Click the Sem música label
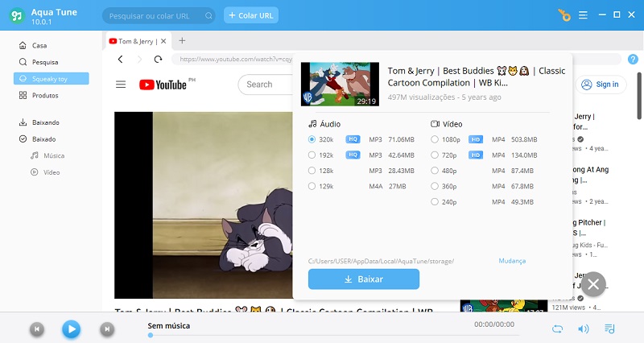Screen dimensions: 644x343 [x=169, y=326]
